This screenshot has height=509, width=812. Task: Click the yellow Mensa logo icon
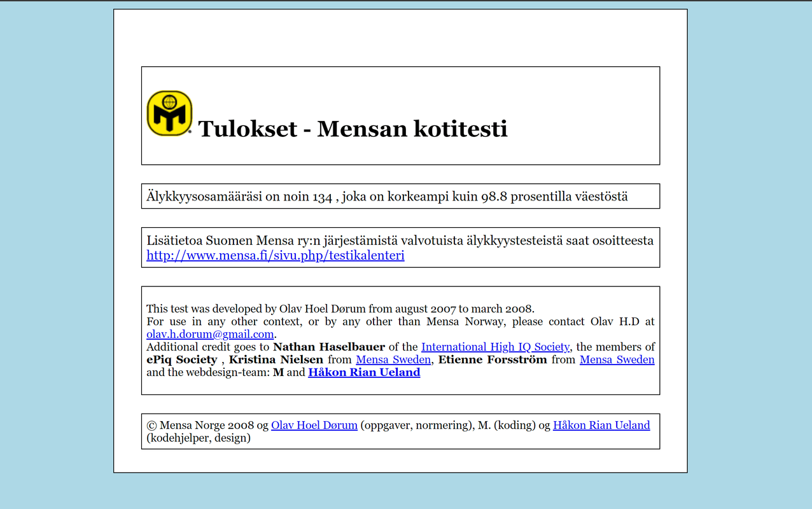tap(169, 113)
